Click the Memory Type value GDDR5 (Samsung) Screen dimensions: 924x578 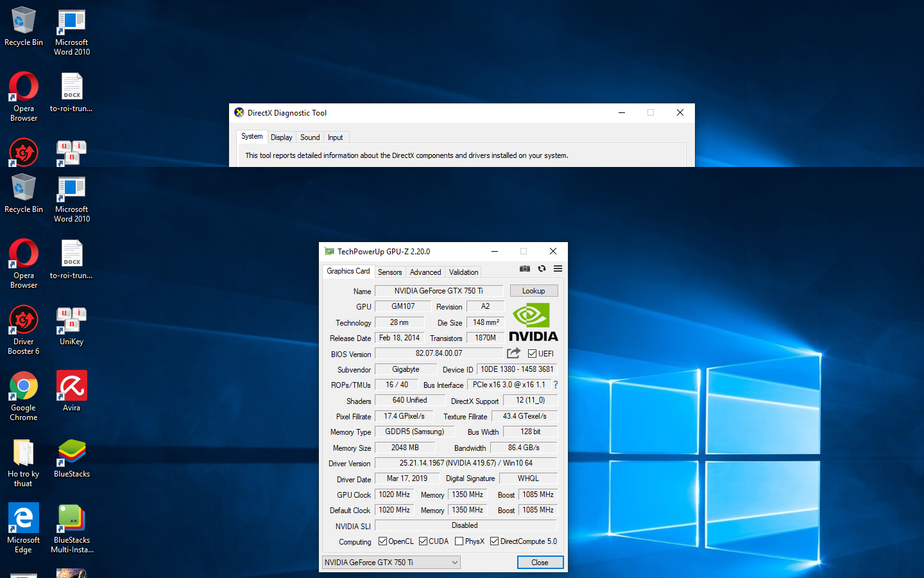pyautogui.click(x=415, y=432)
